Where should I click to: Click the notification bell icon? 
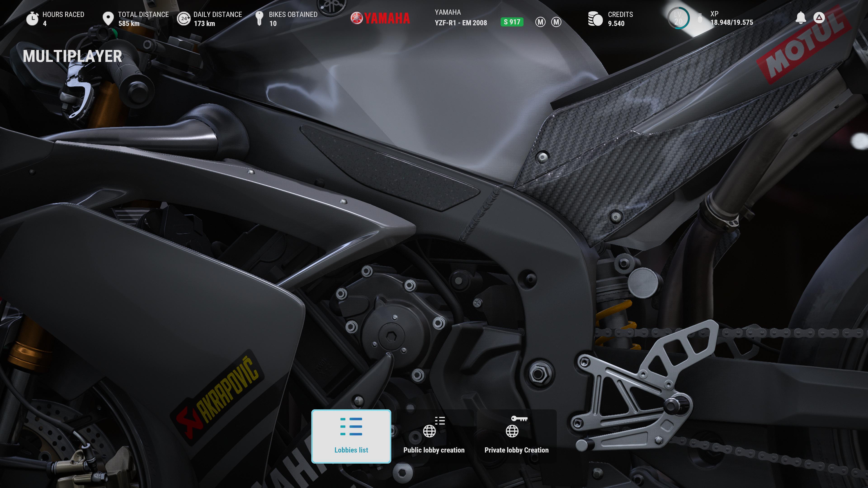[x=801, y=18]
